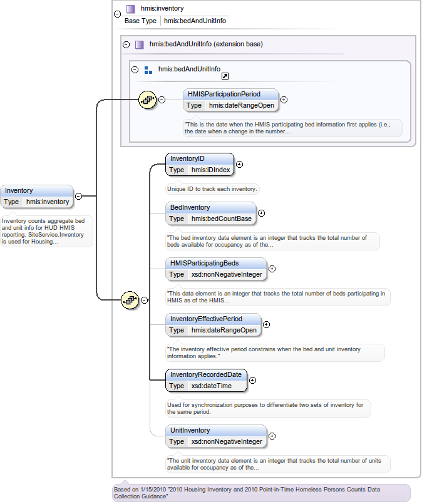Click the hmis:inventory complex type icon
This screenshot has height=504, width=422.
pos(130,9)
